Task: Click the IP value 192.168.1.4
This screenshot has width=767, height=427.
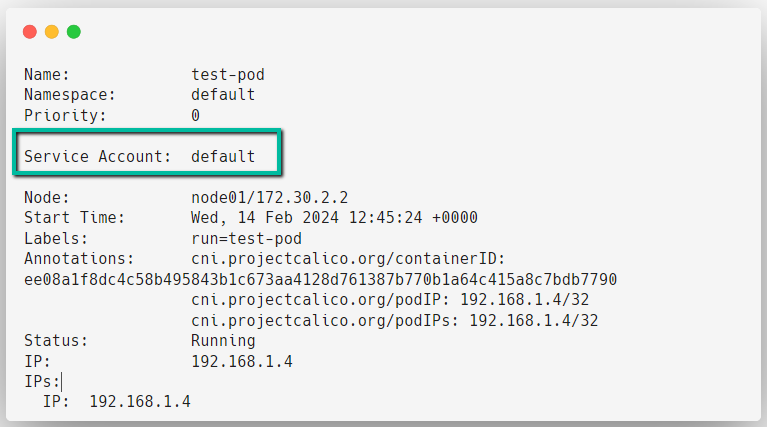Action: pos(242,362)
